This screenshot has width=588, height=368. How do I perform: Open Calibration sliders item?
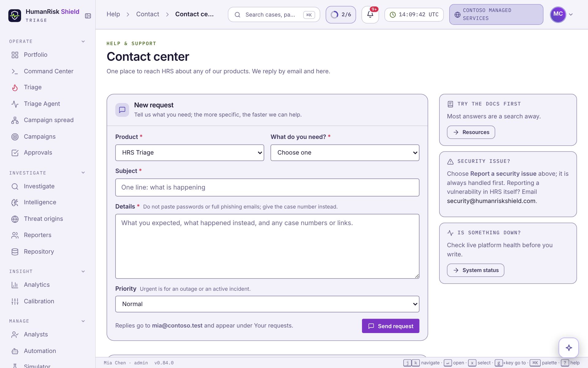click(x=47, y=301)
